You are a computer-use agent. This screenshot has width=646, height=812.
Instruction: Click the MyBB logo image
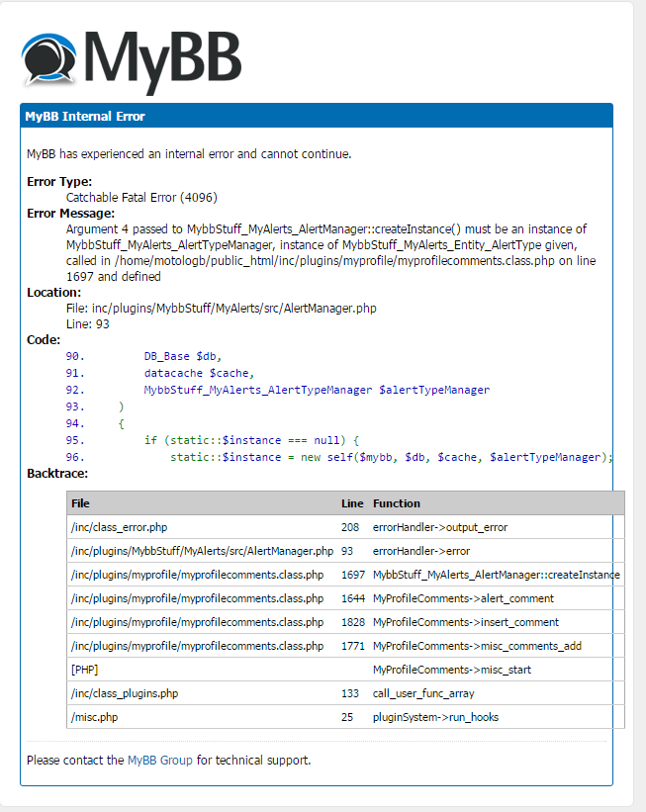tap(132, 62)
